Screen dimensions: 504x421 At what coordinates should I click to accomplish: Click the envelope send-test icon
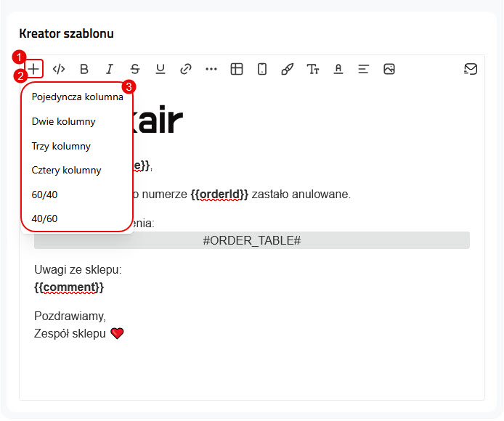click(471, 69)
